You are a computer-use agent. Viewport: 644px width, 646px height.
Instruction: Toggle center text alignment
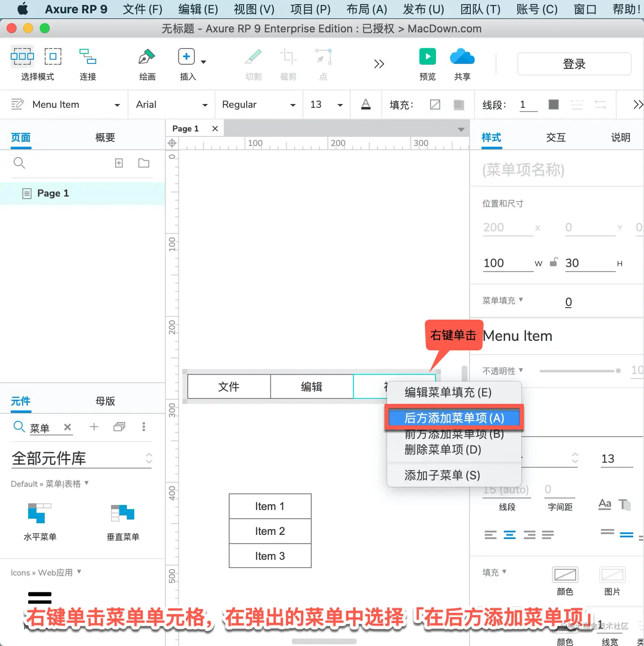pos(509,535)
